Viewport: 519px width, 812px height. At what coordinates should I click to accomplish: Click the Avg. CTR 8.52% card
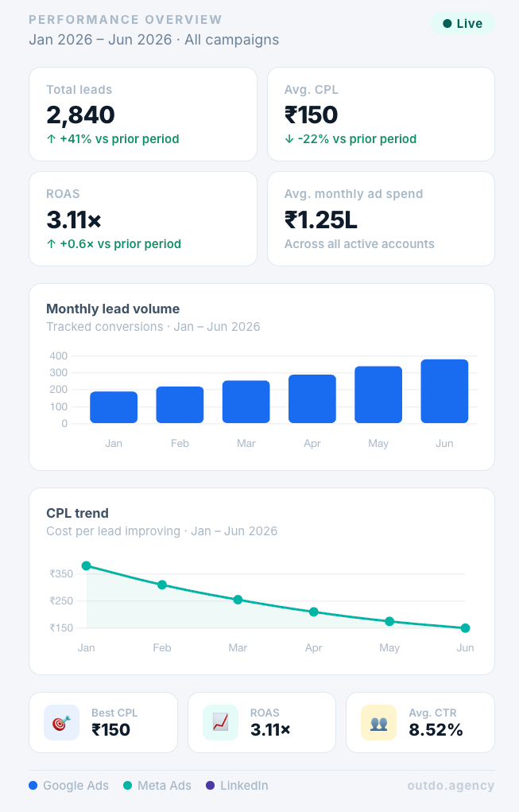420,722
